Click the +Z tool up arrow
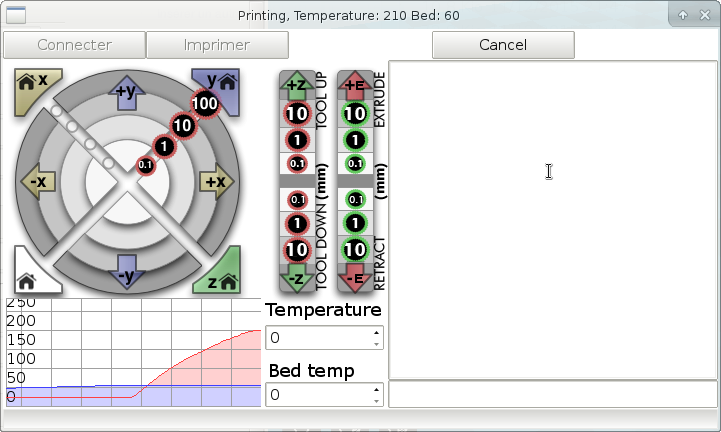This screenshot has width=721, height=432. point(297,84)
